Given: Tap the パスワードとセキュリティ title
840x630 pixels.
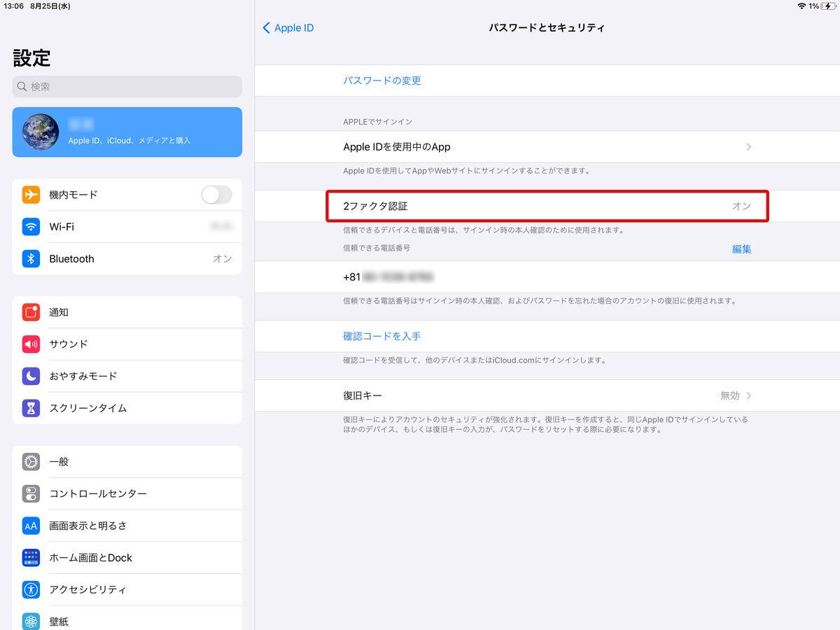Looking at the screenshot, I should click(x=547, y=28).
